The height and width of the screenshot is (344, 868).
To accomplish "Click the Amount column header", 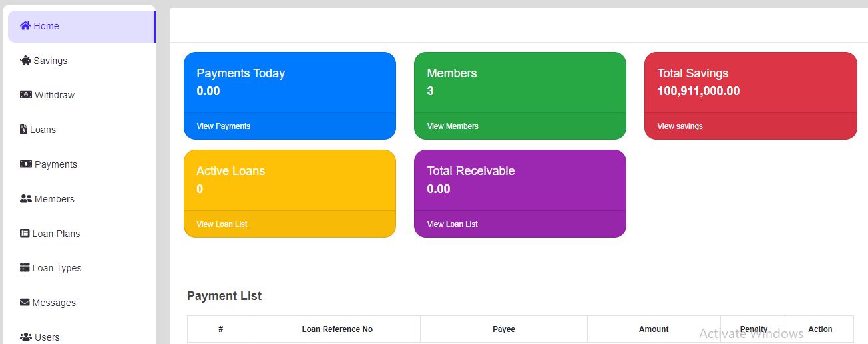I will pos(654,329).
